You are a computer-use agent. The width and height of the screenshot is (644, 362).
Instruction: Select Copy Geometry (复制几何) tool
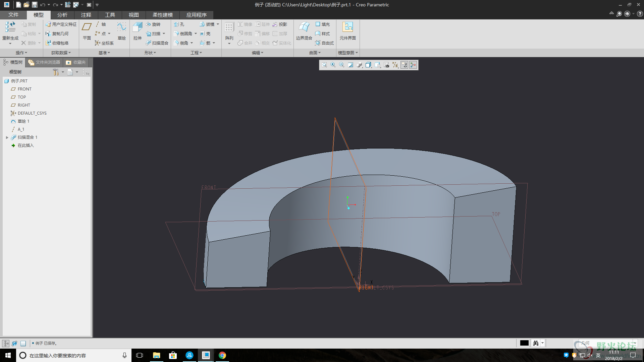coord(57,34)
